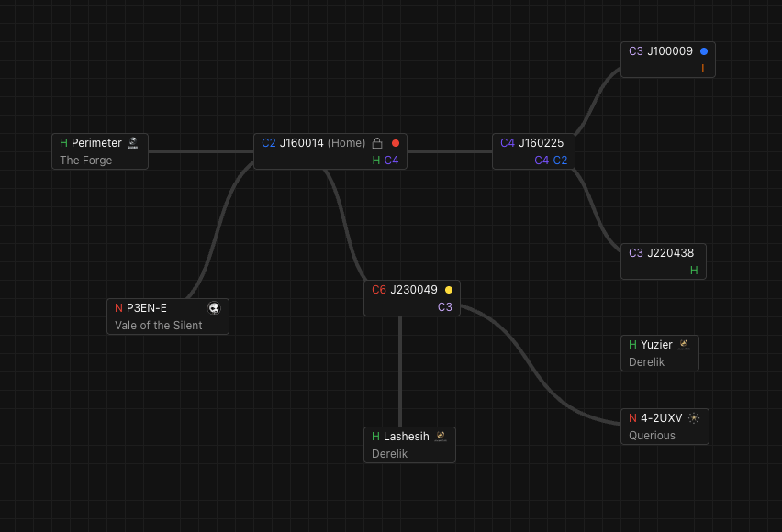Viewport: 782px width, 532px height.
Task: Click the Derelik label under Yuzier
Action: (646, 362)
